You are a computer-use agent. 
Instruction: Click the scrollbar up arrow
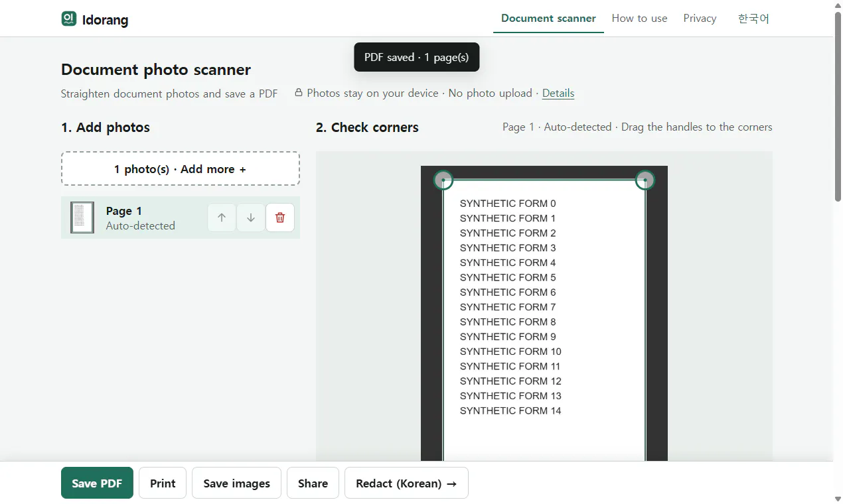tap(838, 5)
